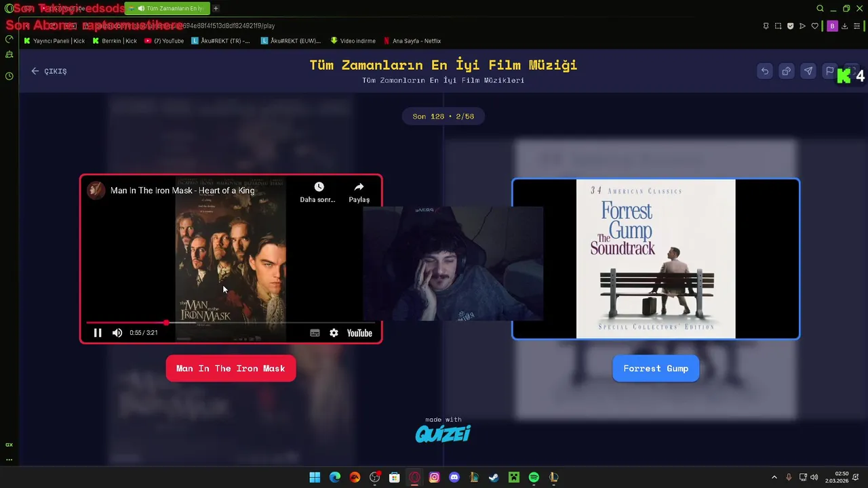Image resolution: width=868 pixels, height=488 pixels.
Task: Open the Windows Start menu
Action: click(x=315, y=477)
